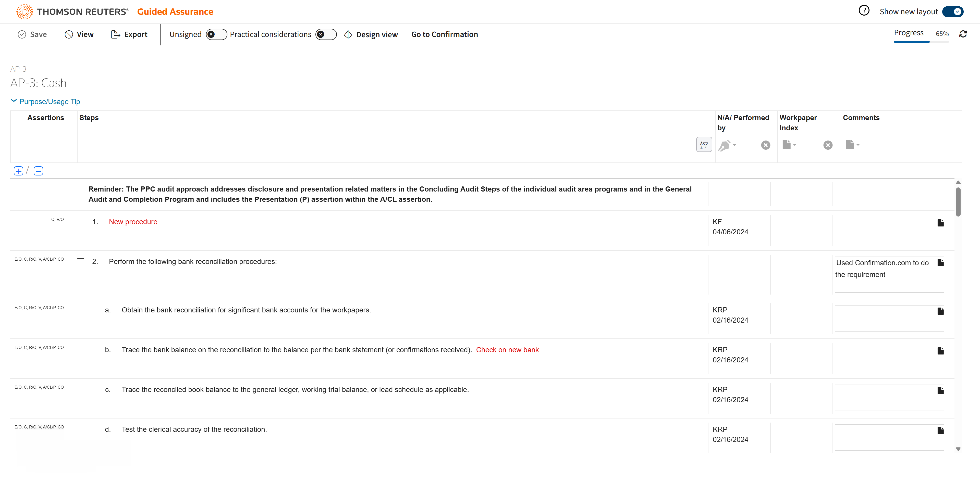Click the help question mark icon
Screen dimensions: 980x482
pyautogui.click(x=864, y=11)
